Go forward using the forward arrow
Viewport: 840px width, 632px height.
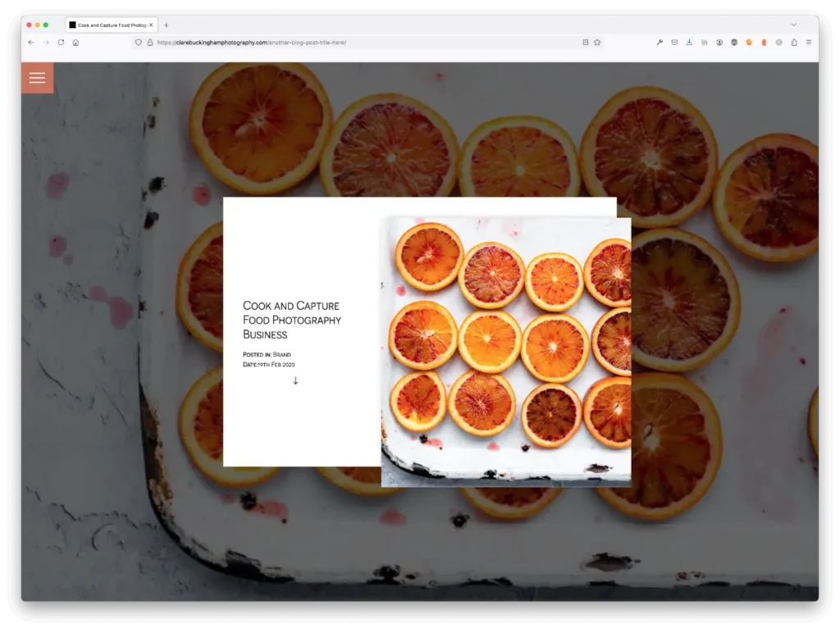tap(46, 43)
